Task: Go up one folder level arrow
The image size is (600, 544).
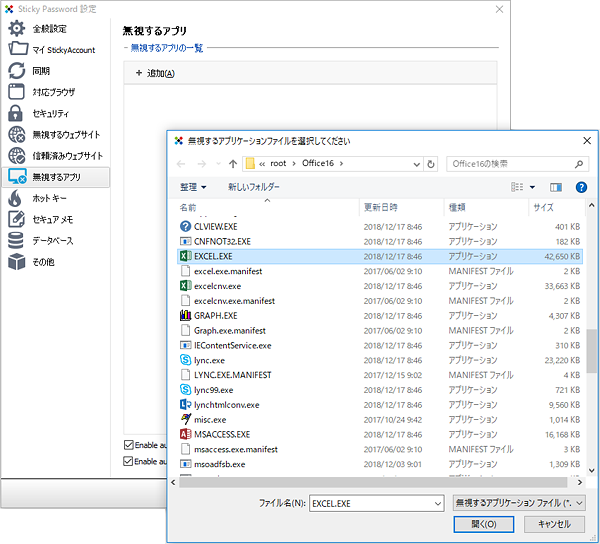Action: pyautogui.click(x=233, y=164)
